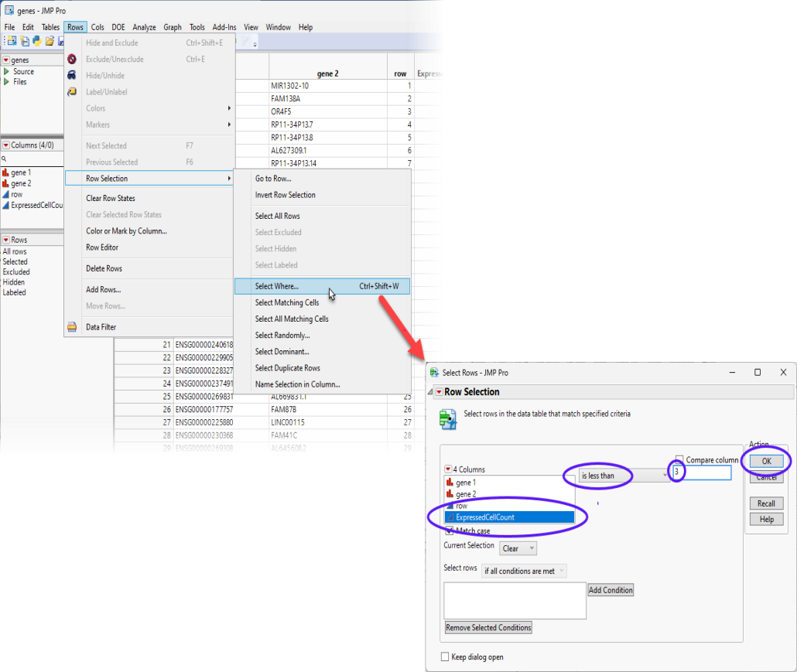Click the gene 2 nominal column icon in the Columns panel
The height and width of the screenshot is (672, 797).
(x=5, y=182)
